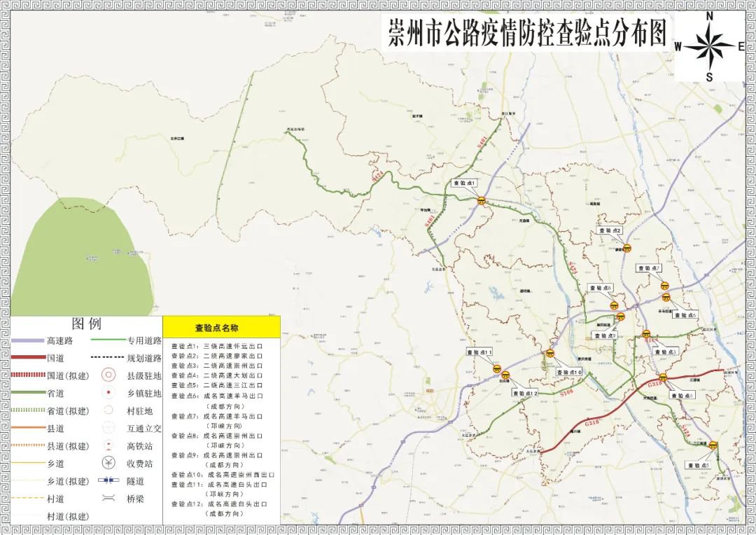The image size is (756, 535).
Task: Select the 查验点名称 yellow header
Action: point(221,327)
